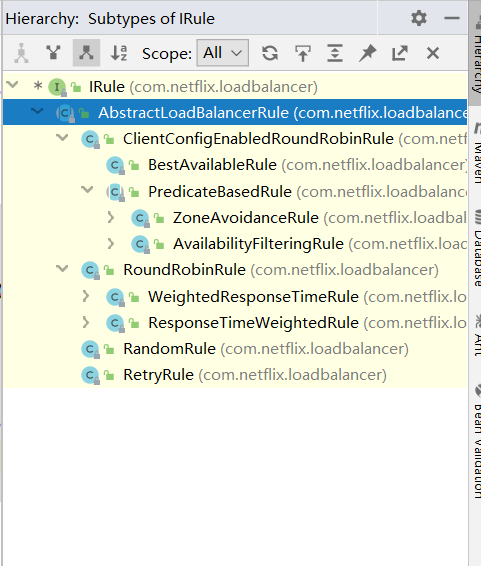Image resolution: width=481 pixels, height=566 pixels.
Task: Open the Database side tab
Action: (477, 248)
